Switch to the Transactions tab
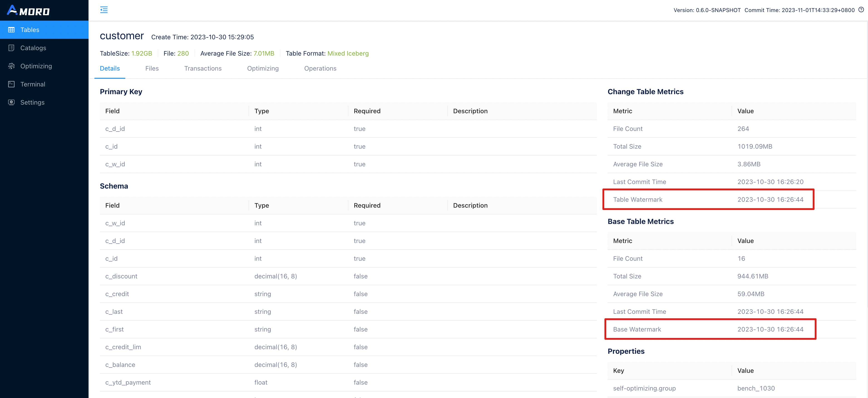The width and height of the screenshot is (868, 398). click(203, 68)
